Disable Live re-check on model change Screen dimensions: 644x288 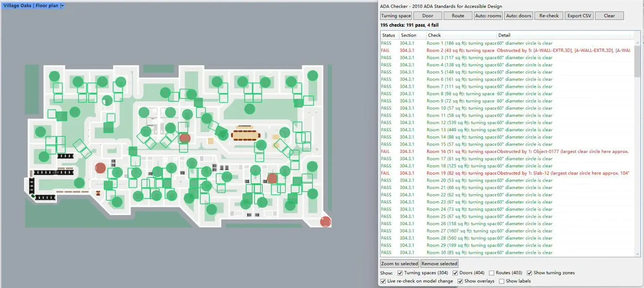coord(384,281)
